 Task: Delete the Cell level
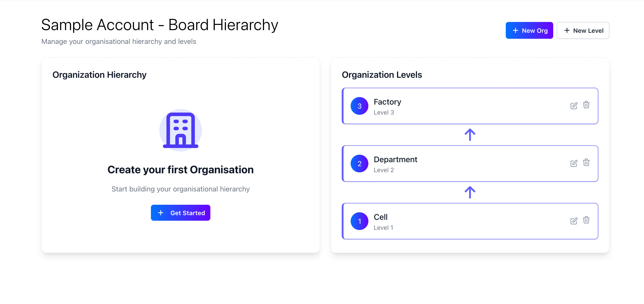[587, 220]
